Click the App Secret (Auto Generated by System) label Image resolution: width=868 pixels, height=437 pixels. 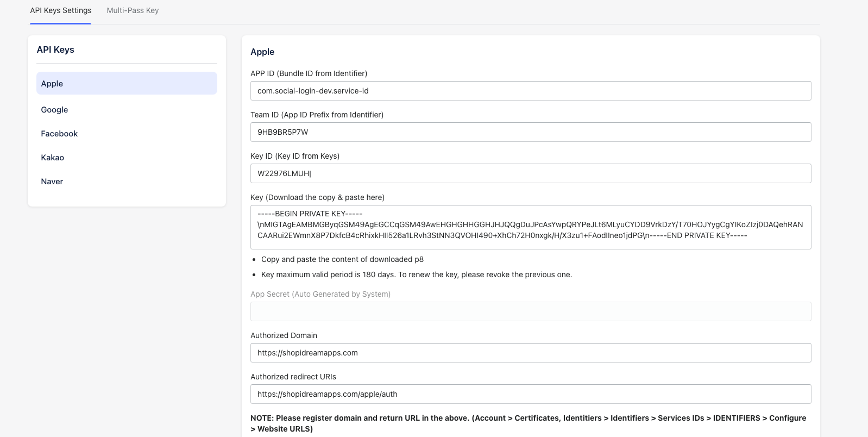click(x=320, y=294)
